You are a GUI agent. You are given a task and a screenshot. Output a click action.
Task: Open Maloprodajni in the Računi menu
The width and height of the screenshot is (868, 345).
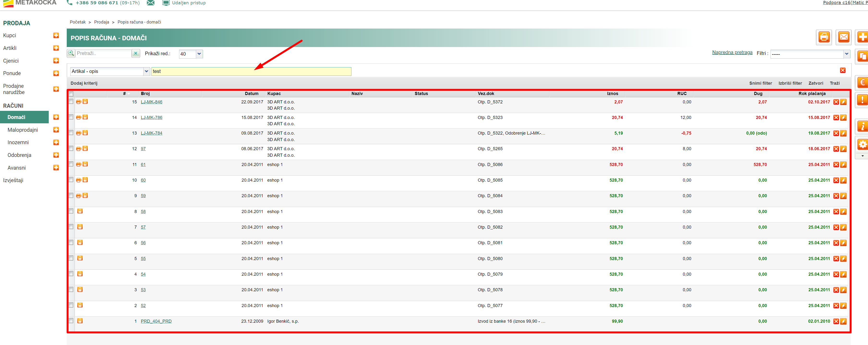pos(23,130)
